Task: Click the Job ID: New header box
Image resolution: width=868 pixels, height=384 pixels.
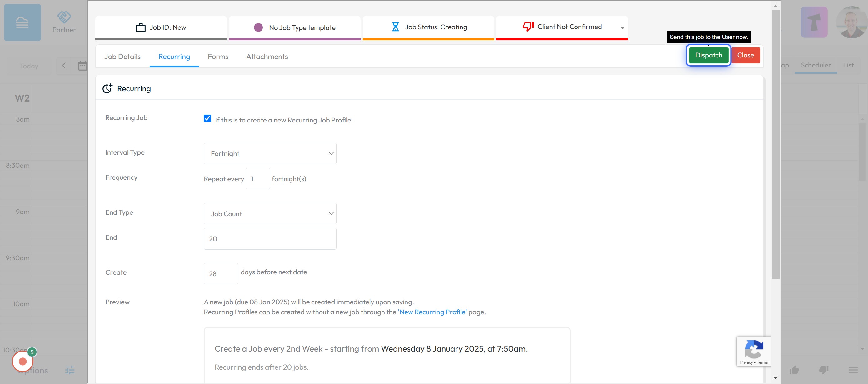Action: point(161,27)
